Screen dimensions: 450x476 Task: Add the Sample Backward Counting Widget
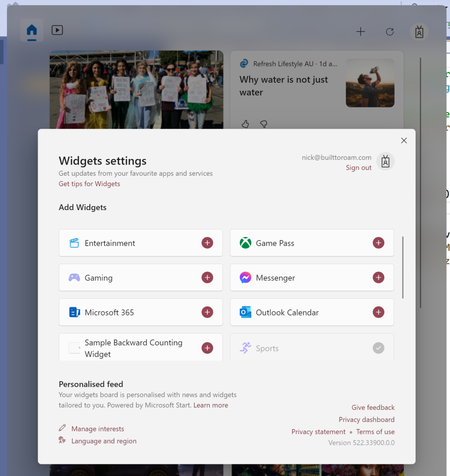[x=207, y=347]
